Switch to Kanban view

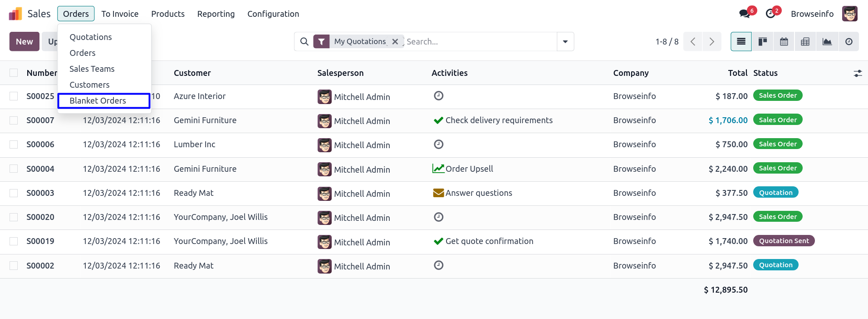[x=763, y=42]
